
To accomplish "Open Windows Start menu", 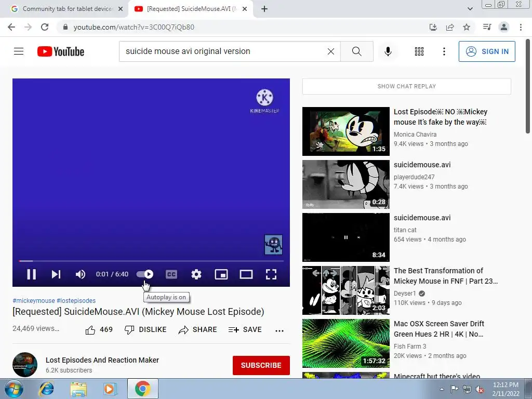I will (14, 389).
